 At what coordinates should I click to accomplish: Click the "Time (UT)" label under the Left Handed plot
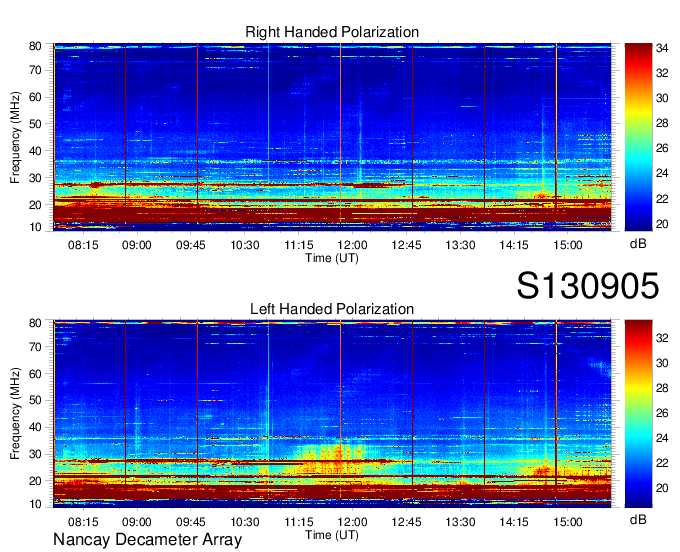pyautogui.click(x=332, y=535)
